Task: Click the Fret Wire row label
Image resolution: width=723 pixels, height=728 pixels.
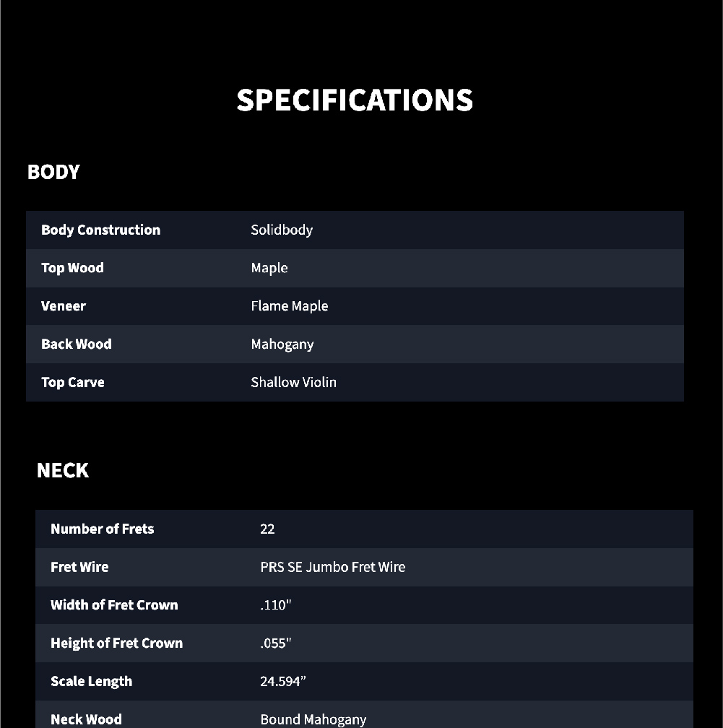Action: coord(79,567)
